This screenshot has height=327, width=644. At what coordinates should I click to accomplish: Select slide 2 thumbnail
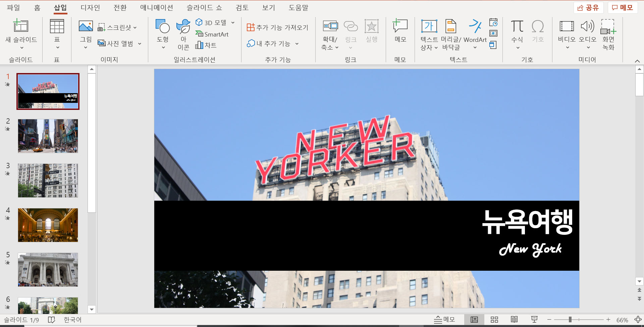click(48, 136)
